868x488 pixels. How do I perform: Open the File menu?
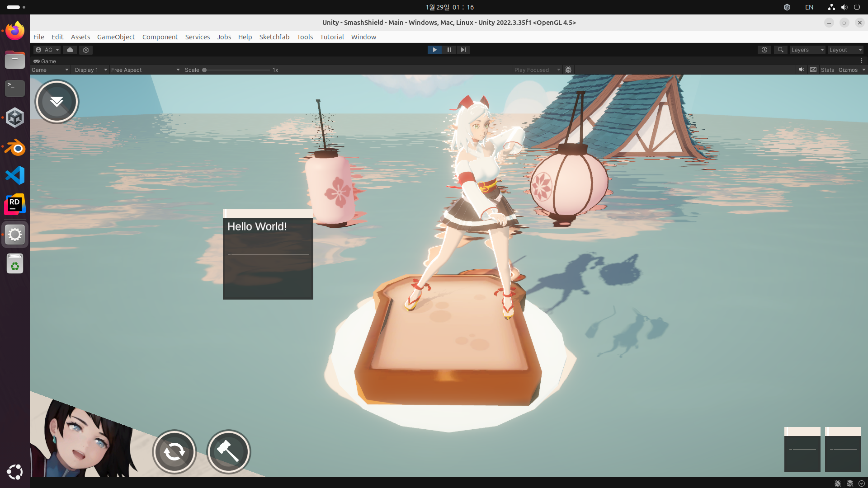pyautogui.click(x=39, y=37)
